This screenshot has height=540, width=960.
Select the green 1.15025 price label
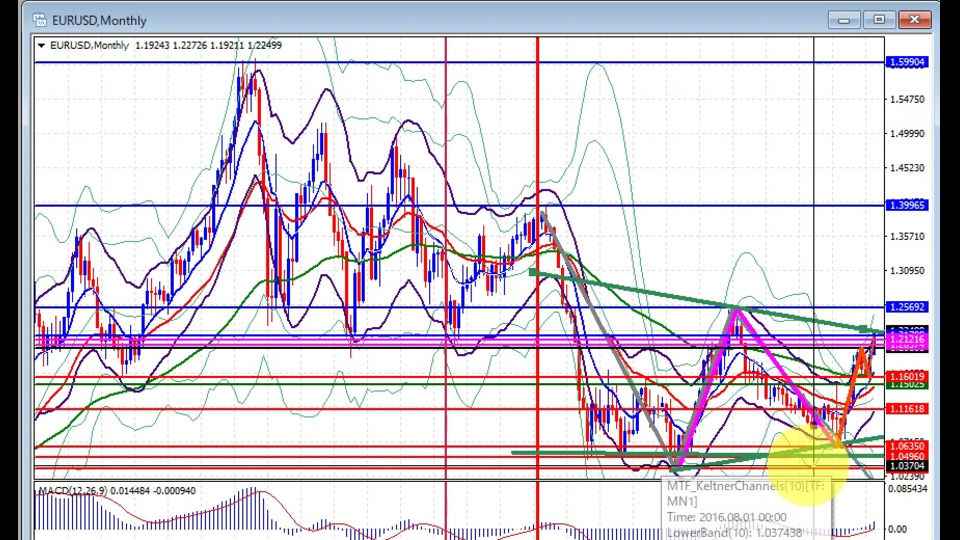[907, 385]
